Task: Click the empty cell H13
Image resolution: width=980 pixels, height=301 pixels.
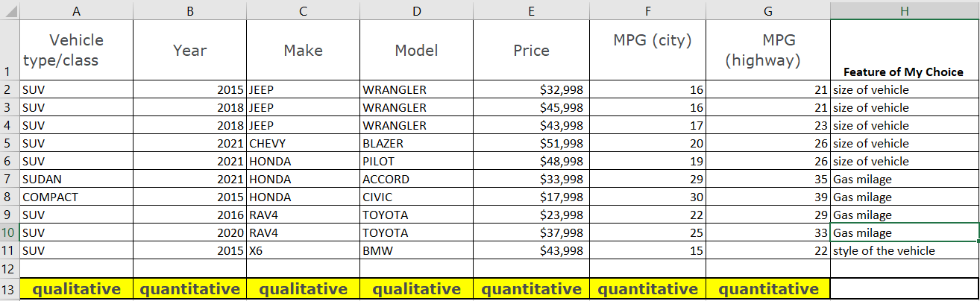Action: pyautogui.click(x=905, y=289)
